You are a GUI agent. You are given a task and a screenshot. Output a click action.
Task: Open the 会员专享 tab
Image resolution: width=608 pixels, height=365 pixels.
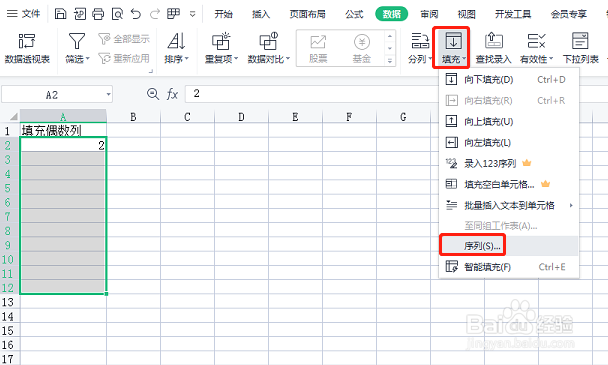pos(569,14)
